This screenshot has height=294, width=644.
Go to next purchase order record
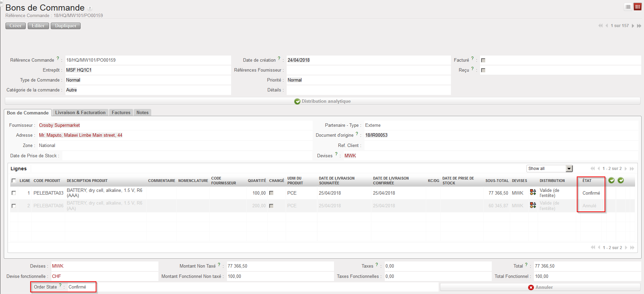coord(633,26)
